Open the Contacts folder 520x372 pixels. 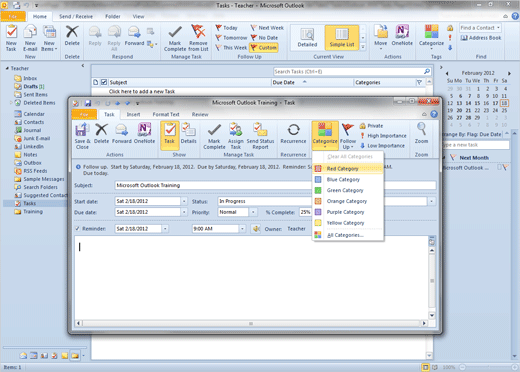click(29, 122)
